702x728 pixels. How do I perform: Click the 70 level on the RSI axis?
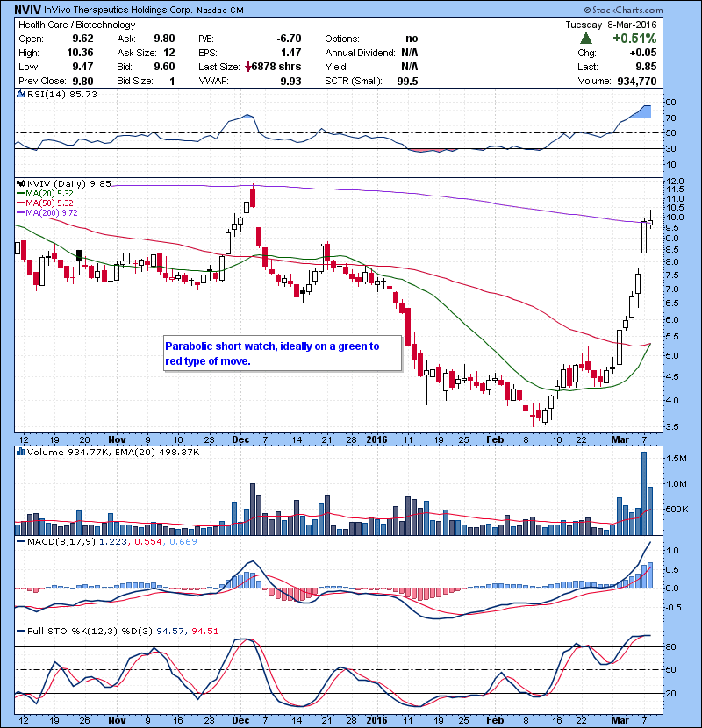point(671,118)
